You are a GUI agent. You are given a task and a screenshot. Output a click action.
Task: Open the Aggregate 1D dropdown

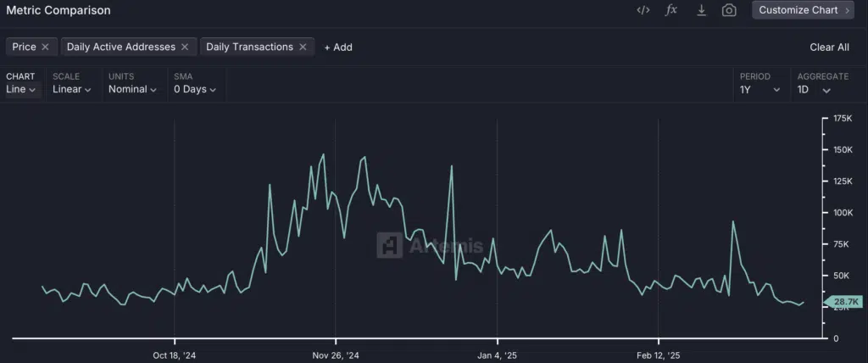814,90
